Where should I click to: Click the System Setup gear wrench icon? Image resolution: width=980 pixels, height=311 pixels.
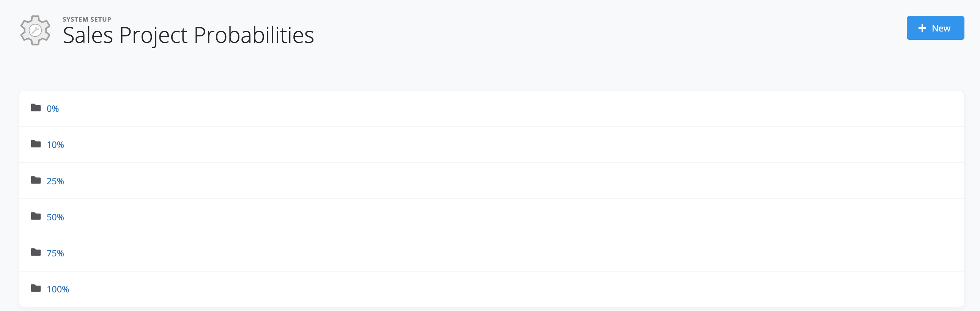(35, 30)
